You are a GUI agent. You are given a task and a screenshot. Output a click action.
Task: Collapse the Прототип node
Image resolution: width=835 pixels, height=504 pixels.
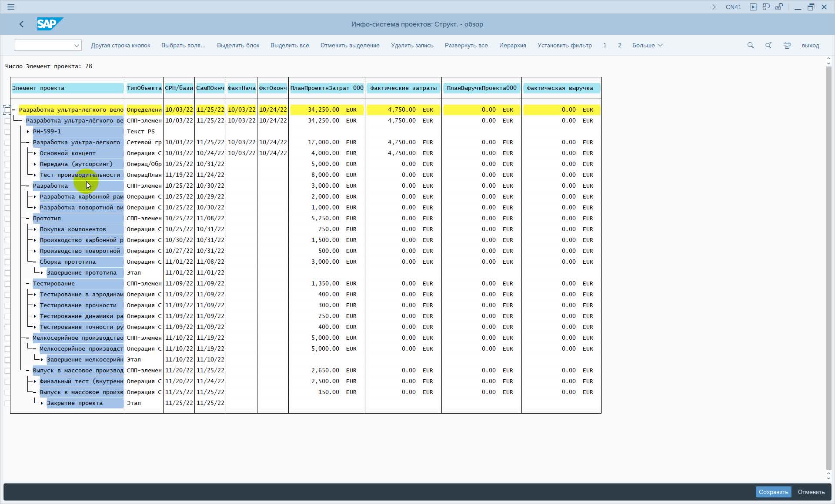28,218
